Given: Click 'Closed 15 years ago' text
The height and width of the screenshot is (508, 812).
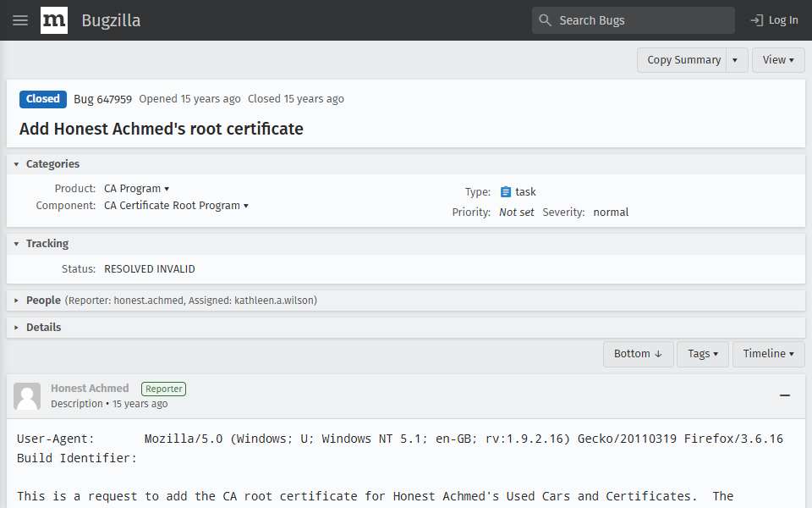Looking at the screenshot, I should pos(296,99).
